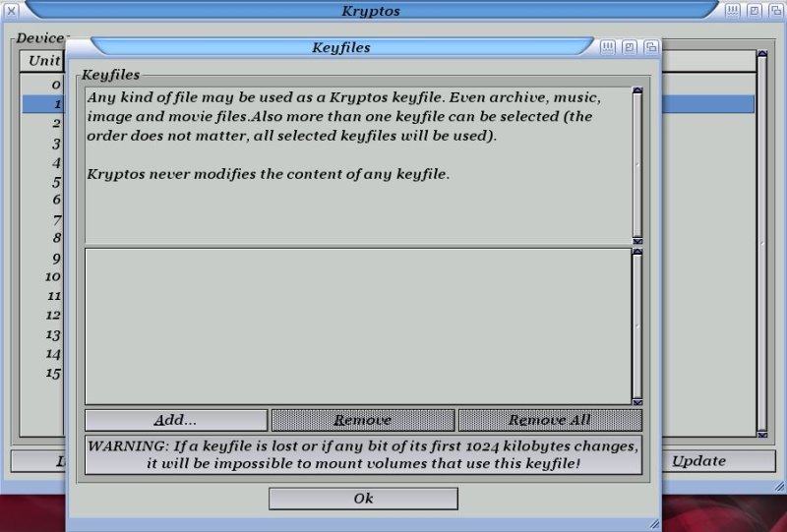
Task: Zoom the Kryptos main window
Action: [x=754, y=11]
